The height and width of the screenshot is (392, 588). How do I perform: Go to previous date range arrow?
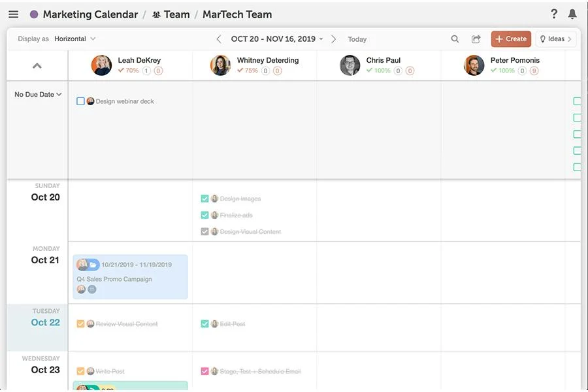point(219,39)
